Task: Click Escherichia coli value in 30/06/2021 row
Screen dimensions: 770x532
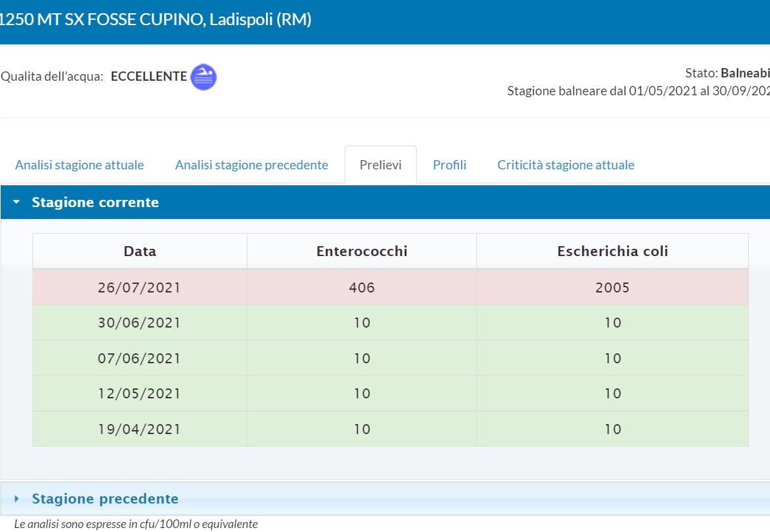Action: (613, 323)
